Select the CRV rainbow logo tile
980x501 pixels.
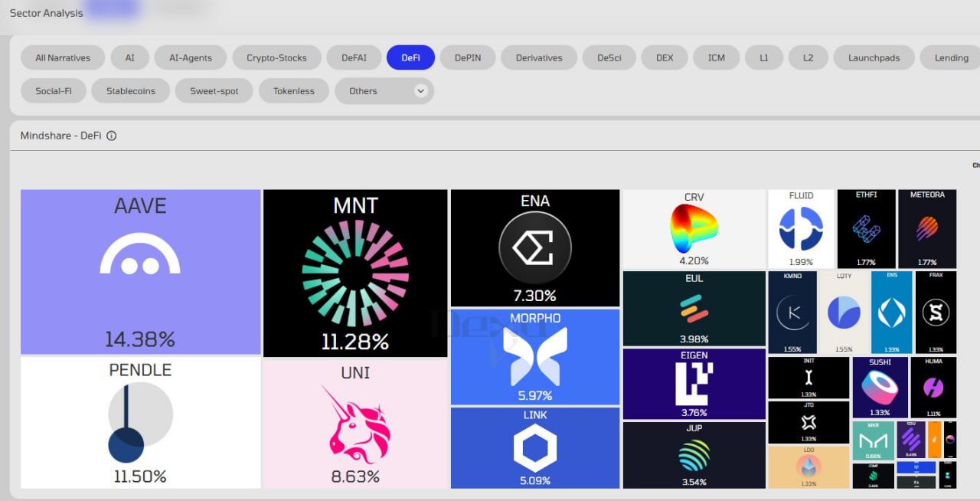(x=694, y=229)
